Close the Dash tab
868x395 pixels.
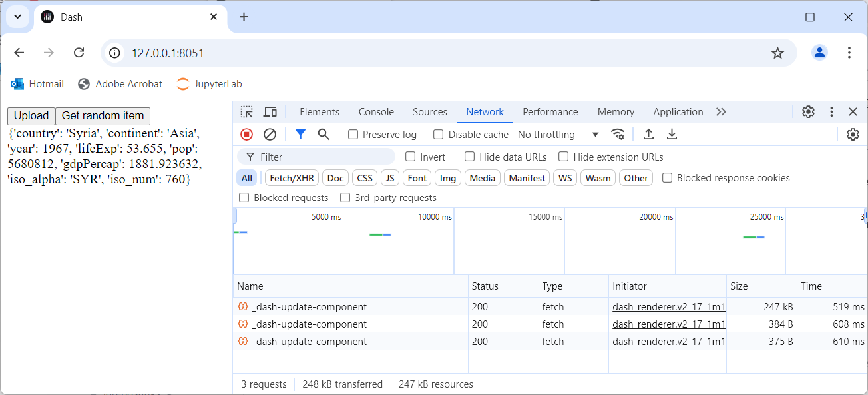coord(214,17)
